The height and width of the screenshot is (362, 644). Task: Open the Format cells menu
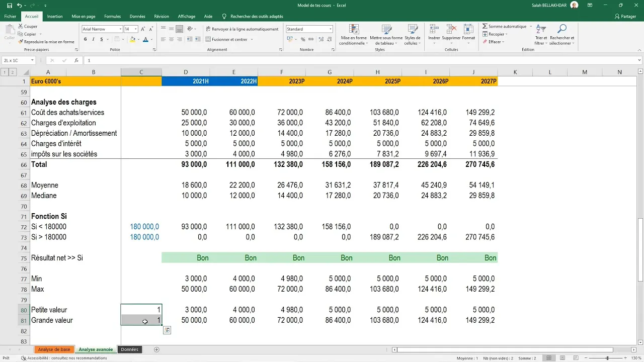click(468, 34)
